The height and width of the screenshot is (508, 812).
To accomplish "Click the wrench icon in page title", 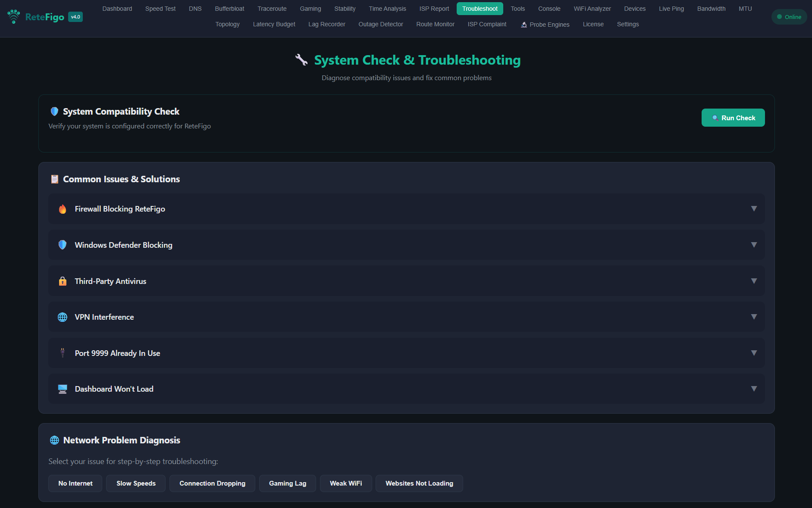I will coord(301,60).
